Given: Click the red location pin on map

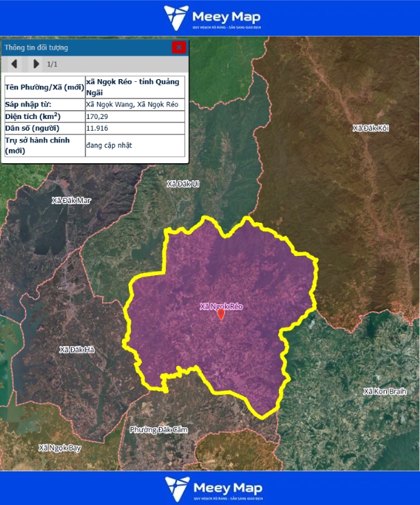Looking at the screenshot, I should click(x=221, y=314).
